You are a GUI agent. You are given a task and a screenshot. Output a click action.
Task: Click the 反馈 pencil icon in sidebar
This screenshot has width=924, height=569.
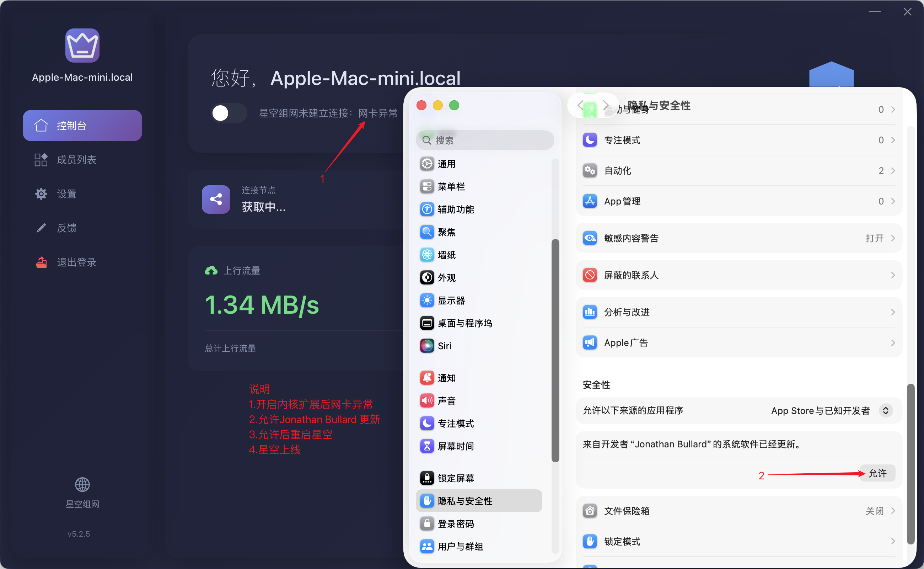(x=41, y=228)
